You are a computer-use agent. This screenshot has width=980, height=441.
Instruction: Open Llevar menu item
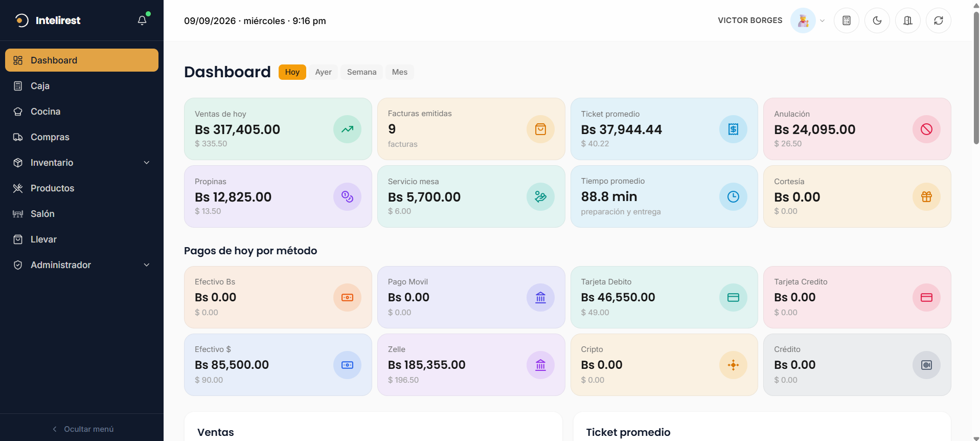pyautogui.click(x=82, y=239)
